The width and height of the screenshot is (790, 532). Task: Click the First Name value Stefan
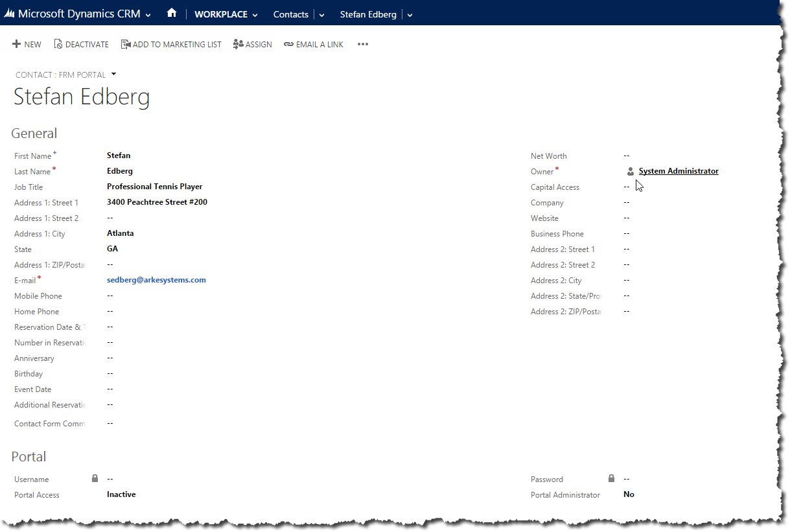coord(119,156)
